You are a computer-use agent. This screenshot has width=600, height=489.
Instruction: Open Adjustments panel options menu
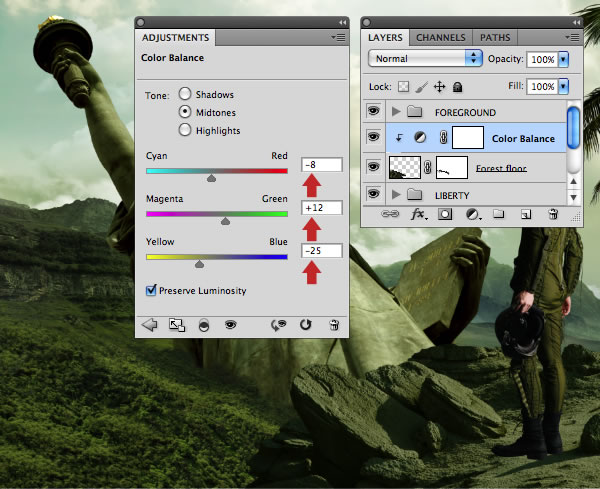click(x=339, y=37)
